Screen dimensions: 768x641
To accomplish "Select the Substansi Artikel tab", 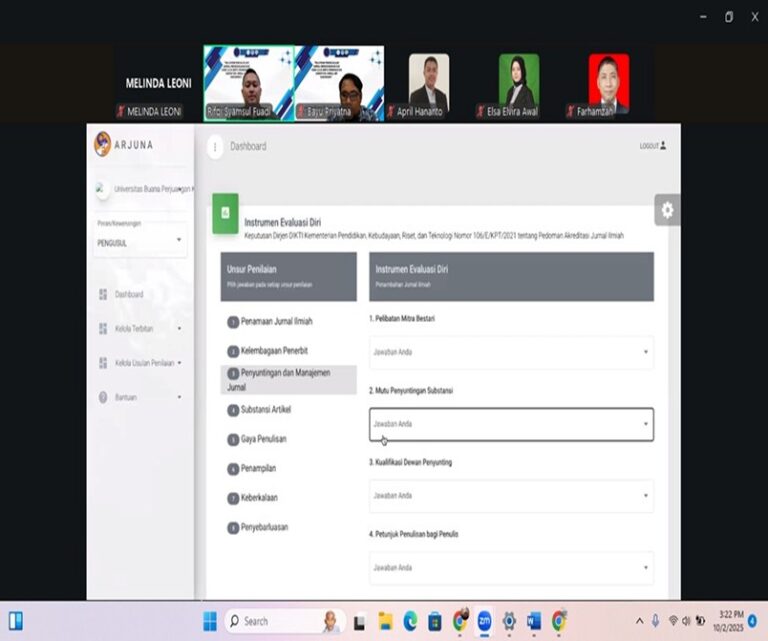I will tap(265, 409).
